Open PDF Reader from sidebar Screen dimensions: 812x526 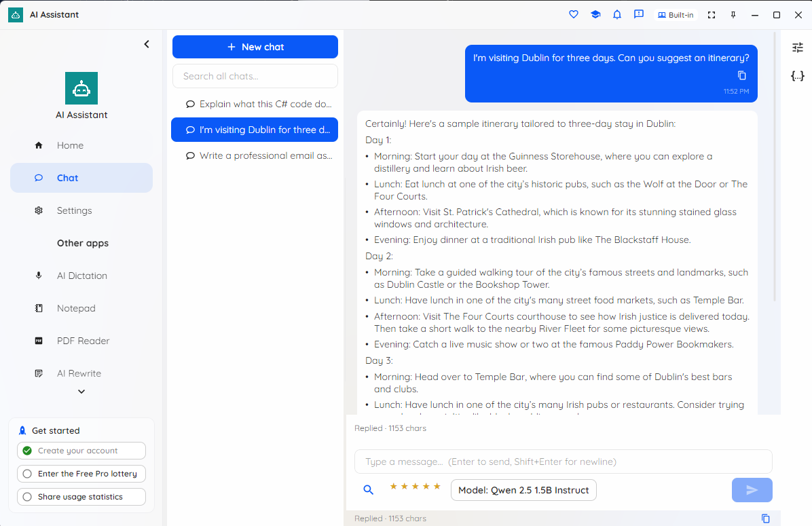coord(81,341)
